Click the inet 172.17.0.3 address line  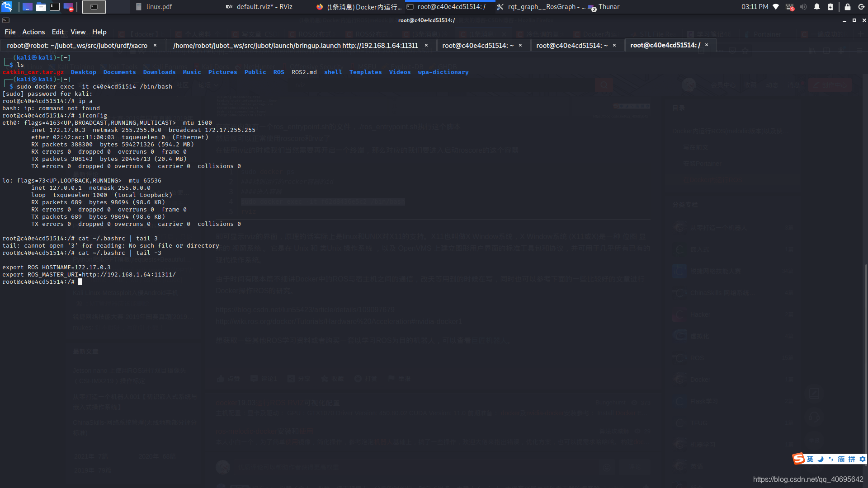143,130
